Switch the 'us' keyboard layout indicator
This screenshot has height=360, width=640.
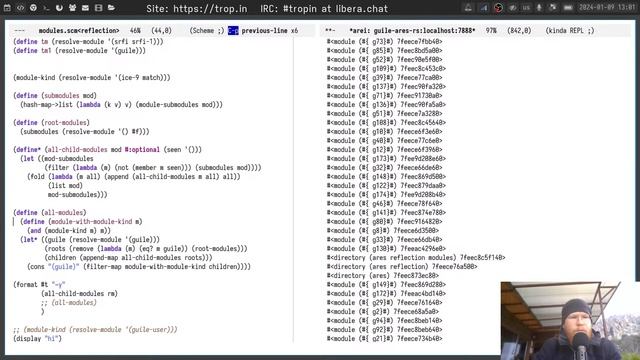[x=526, y=8]
